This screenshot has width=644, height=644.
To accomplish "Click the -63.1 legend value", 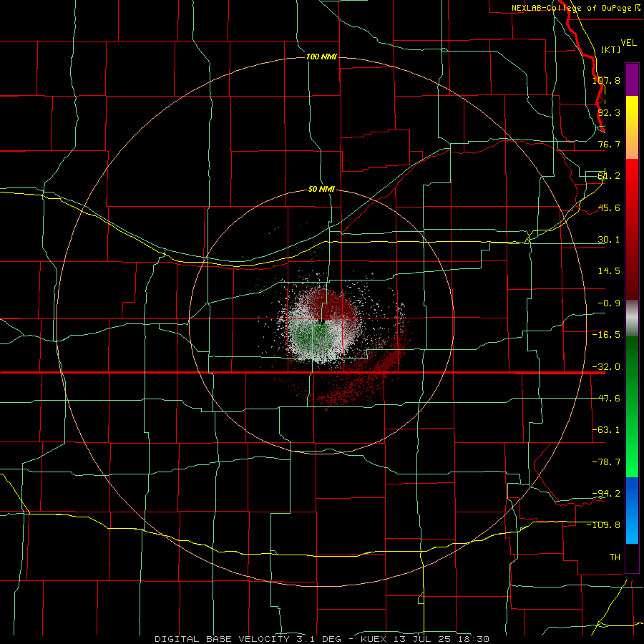I will tap(606, 430).
